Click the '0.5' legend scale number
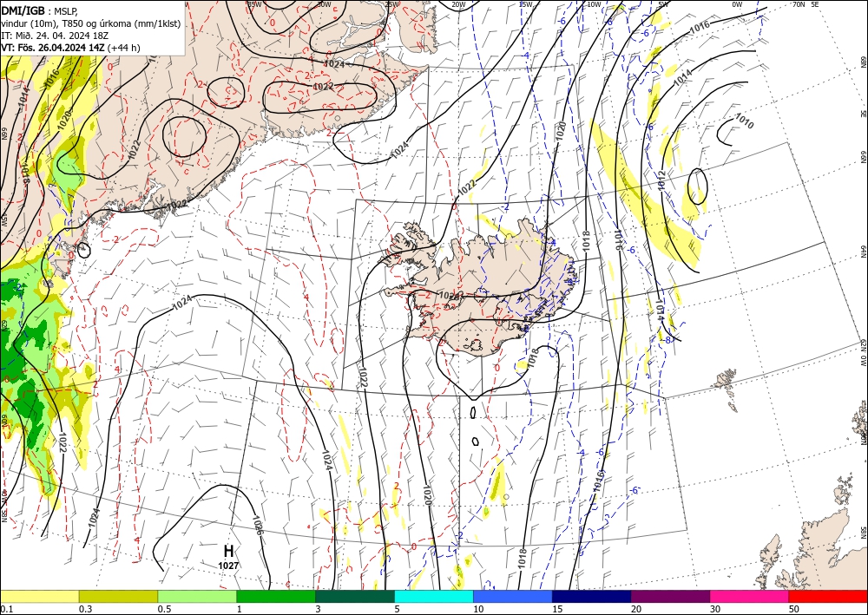Image resolution: width=868 pixels, height=615 pixels. 163,609
